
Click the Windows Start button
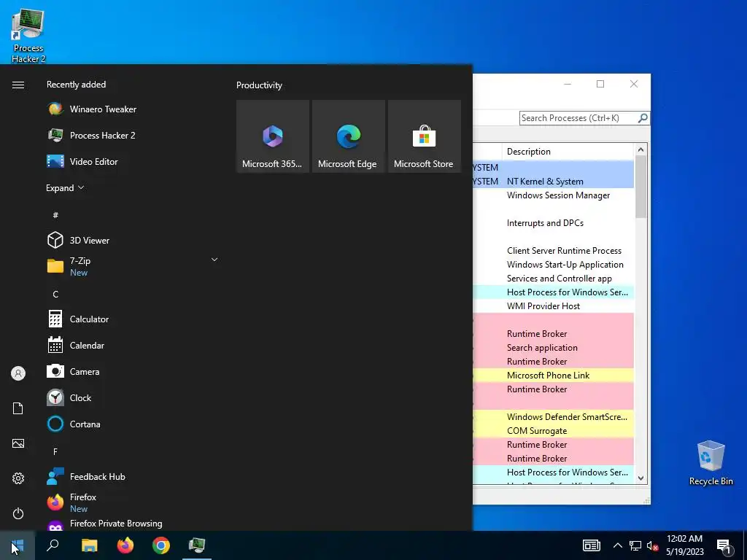[18, 545]
